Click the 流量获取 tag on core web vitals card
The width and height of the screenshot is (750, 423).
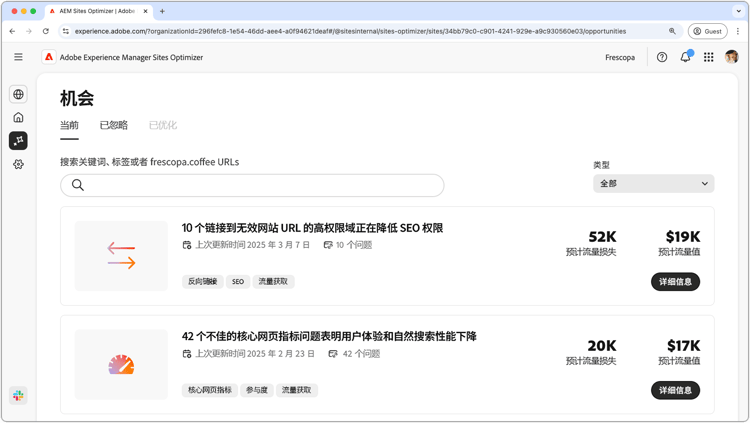297,390
